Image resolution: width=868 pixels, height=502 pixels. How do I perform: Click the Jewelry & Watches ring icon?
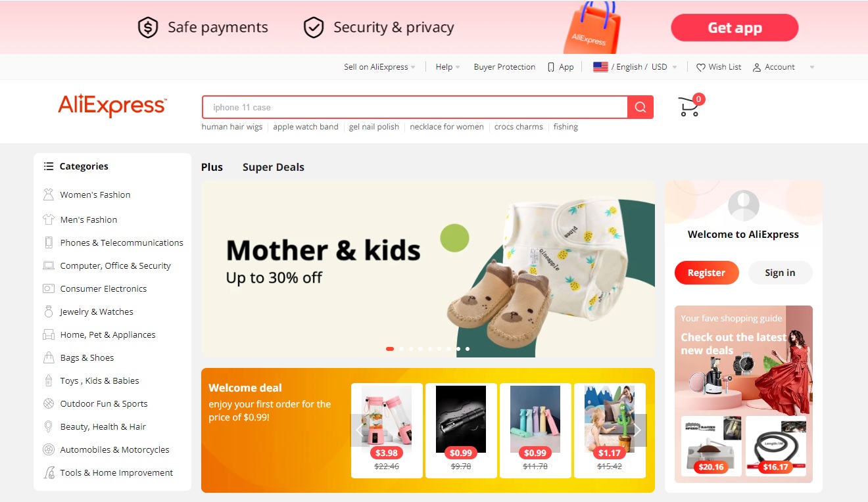click(x=48, y=311)
